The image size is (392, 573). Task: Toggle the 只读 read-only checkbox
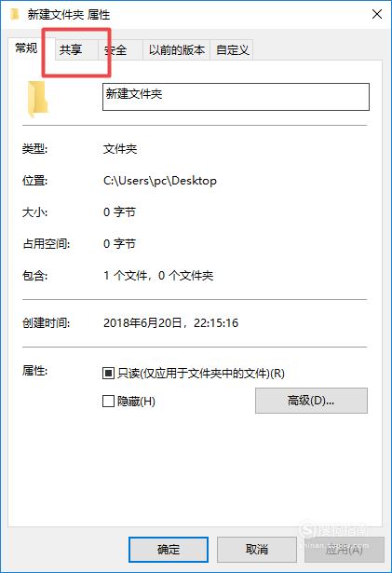click(108, 373)
